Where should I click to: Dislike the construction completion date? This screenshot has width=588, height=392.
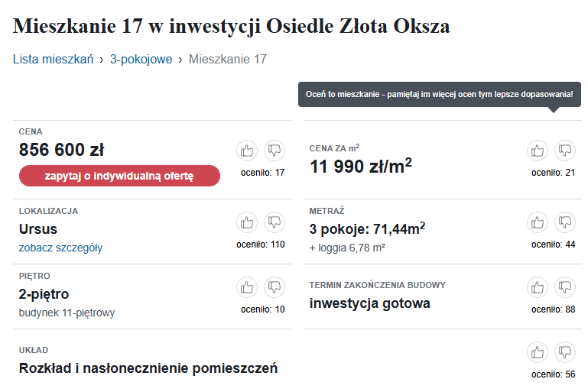click(565, 287)
